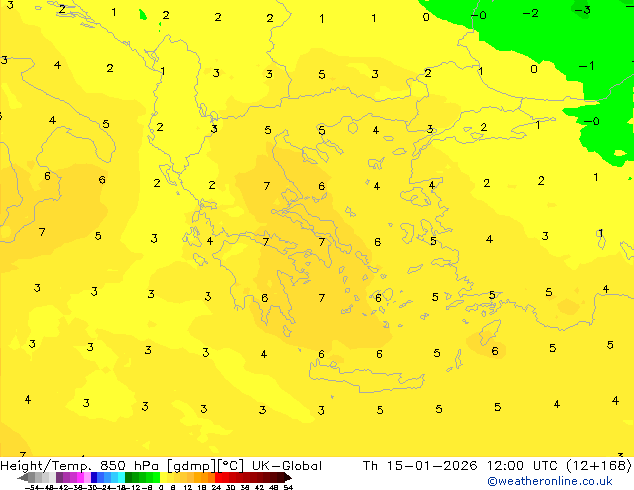
Task: Open the weatheronline.co.uk copyright link
Action: (550, 481)
